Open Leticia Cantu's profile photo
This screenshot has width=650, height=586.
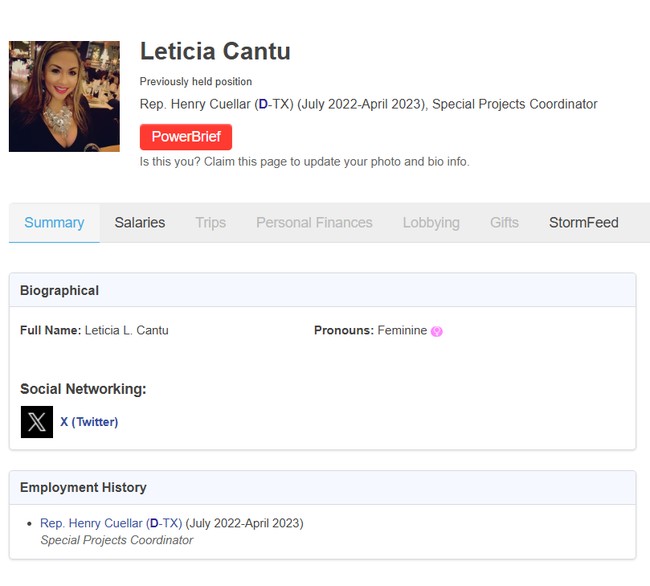64,96
